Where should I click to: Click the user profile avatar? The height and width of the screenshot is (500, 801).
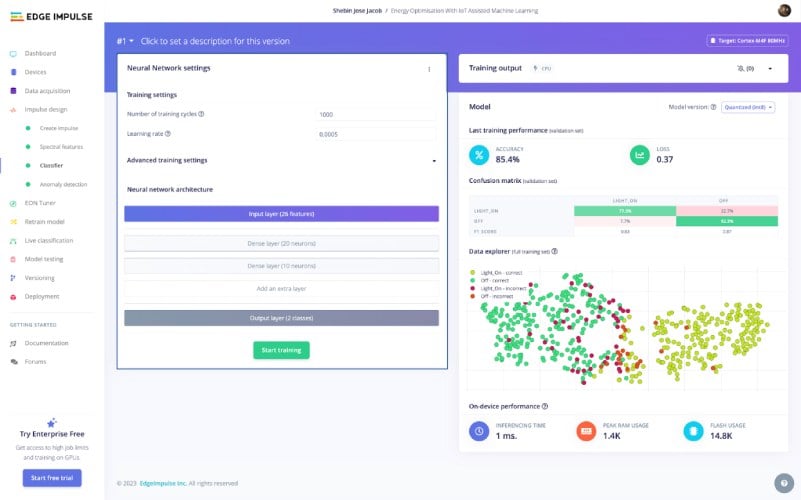[783, 10]
